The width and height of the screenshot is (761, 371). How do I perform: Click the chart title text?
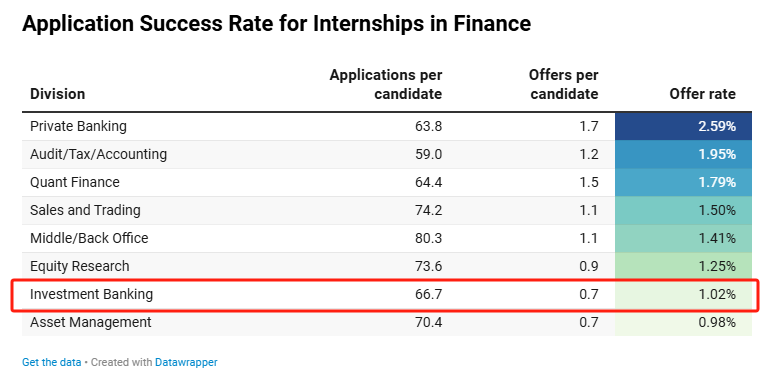click(276, 24)
